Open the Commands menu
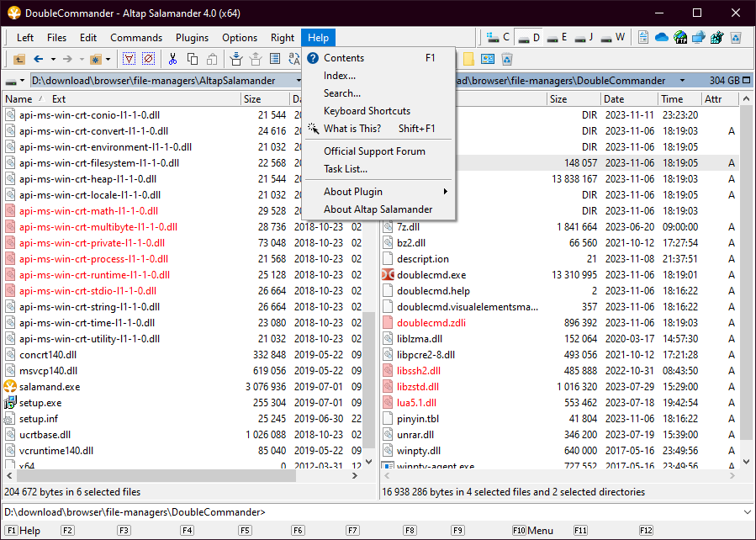756x540 pixels. [x=136, y=37]
